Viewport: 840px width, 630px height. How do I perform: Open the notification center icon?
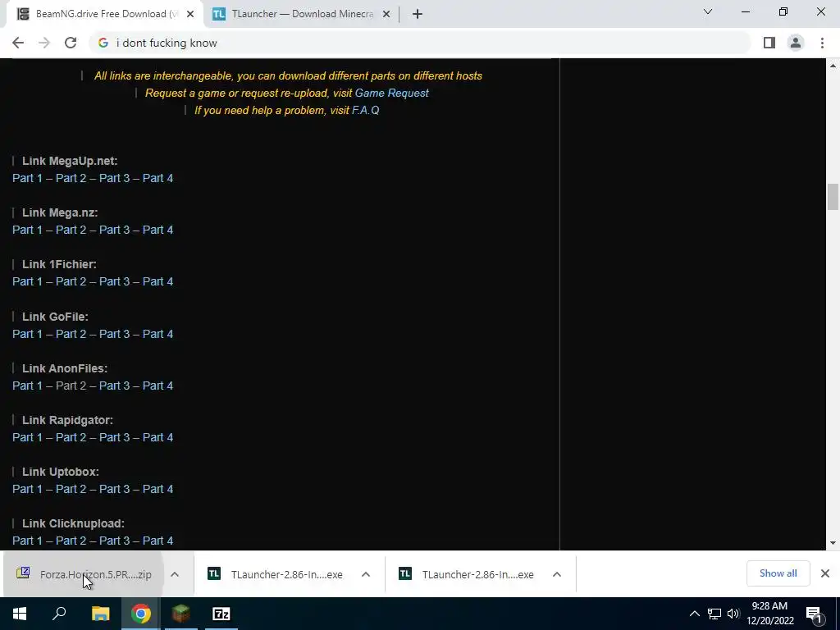click(815, 615)
